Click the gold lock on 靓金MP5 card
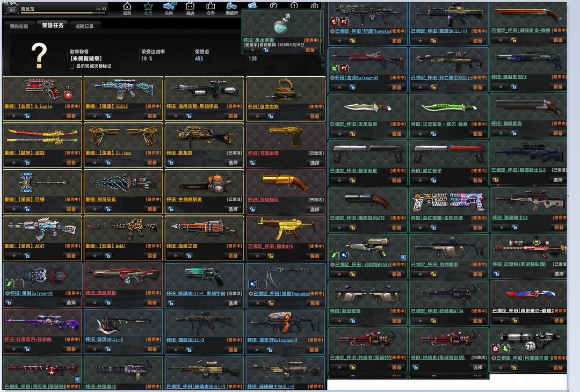This screenshot has height=392, width=580. [x=271, y=256]
